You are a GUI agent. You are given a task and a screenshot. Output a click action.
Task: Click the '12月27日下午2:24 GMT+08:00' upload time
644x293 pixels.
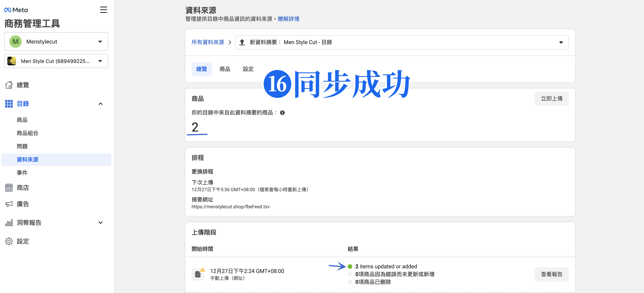pos(247,271)
